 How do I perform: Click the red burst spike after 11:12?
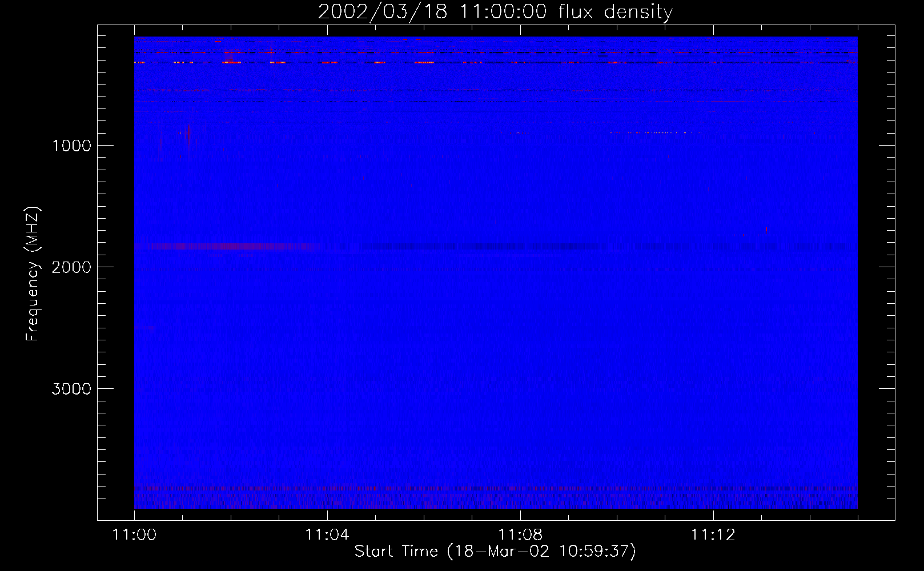pos(766,230)
